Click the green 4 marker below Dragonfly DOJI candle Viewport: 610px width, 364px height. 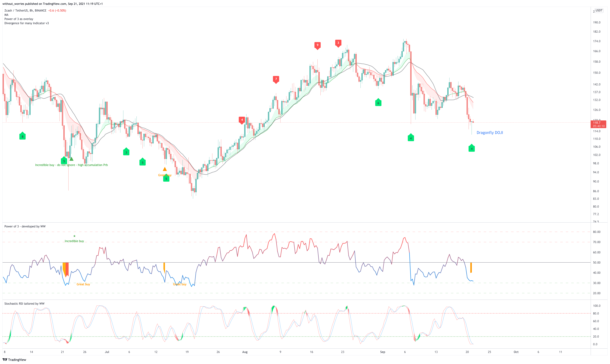[472, 148]
